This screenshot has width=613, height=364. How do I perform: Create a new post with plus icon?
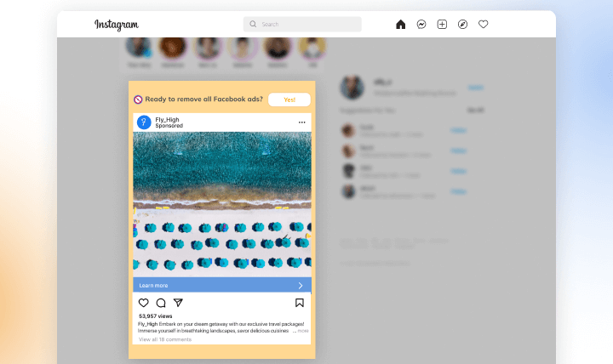click(x=442, y=24)
